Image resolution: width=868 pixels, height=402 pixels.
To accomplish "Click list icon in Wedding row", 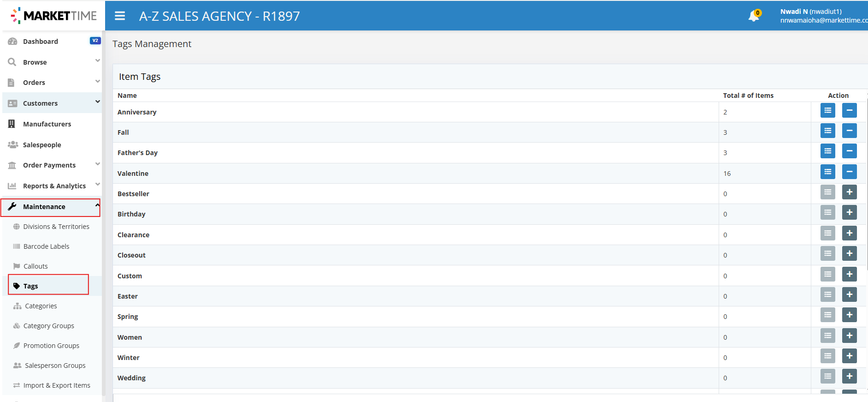I will click(x=828, y=376).
